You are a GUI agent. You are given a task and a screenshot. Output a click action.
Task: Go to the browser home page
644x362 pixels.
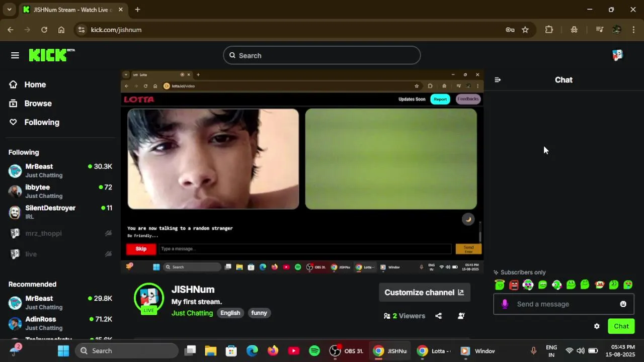pyautogui.click(x=61, y=30)
